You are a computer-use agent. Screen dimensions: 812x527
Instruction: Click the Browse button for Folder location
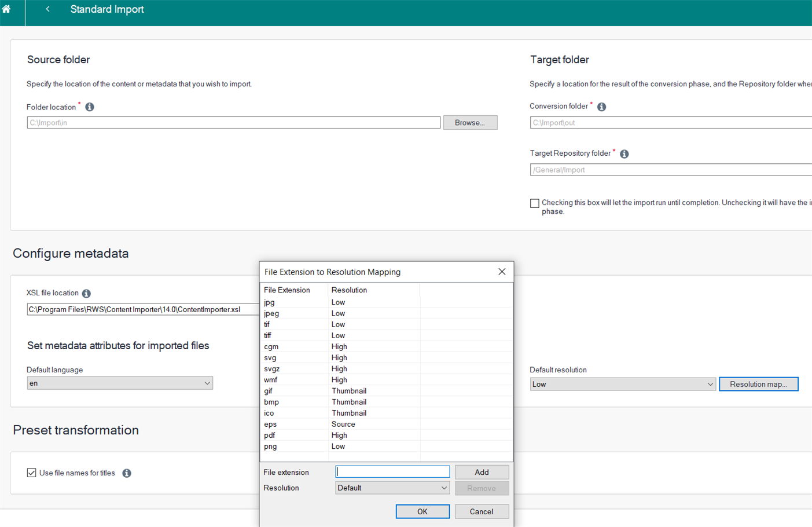click(470, 122)
